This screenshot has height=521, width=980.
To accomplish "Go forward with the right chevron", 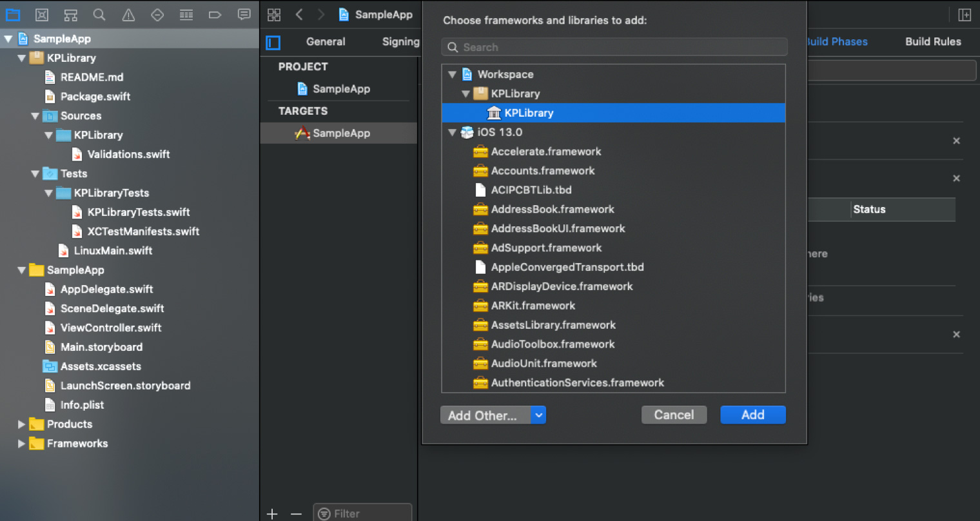I will point(321,14).
